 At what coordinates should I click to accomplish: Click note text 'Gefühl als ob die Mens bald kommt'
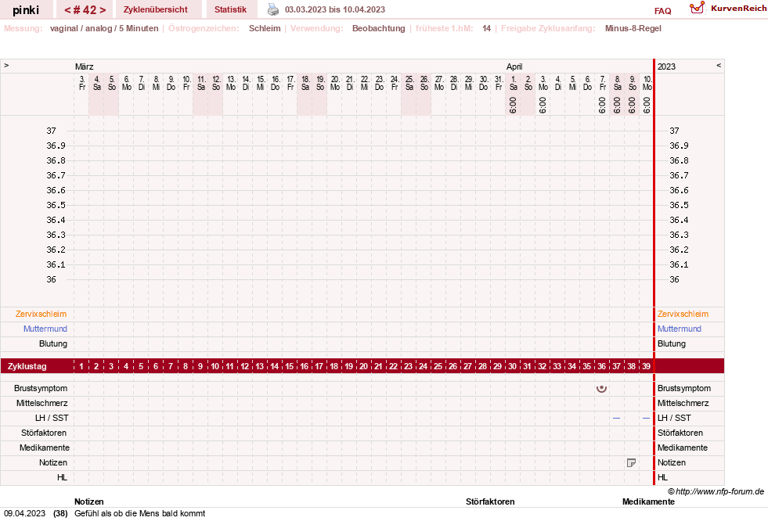click(x=139, y=513)
